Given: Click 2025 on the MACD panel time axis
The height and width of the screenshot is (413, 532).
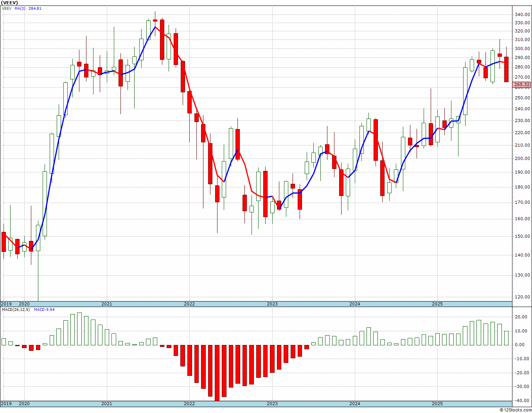Looking at the screenshot, I should tap(437, 404).
